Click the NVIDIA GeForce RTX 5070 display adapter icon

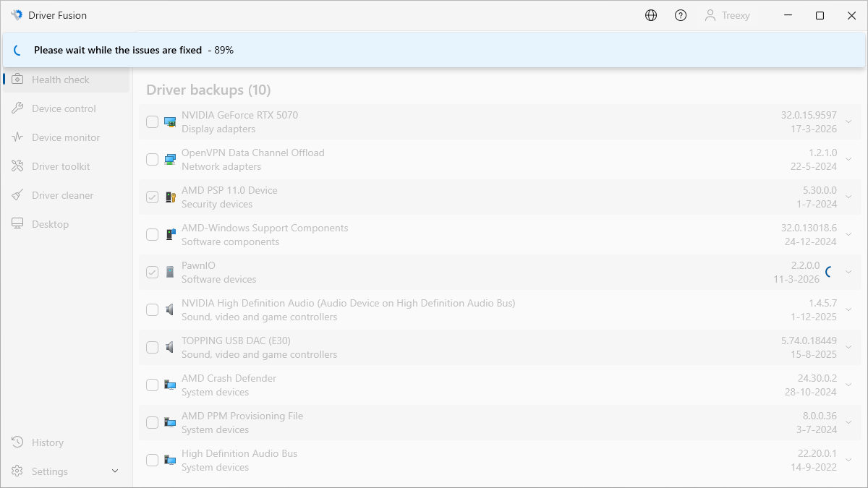[170, 122]
